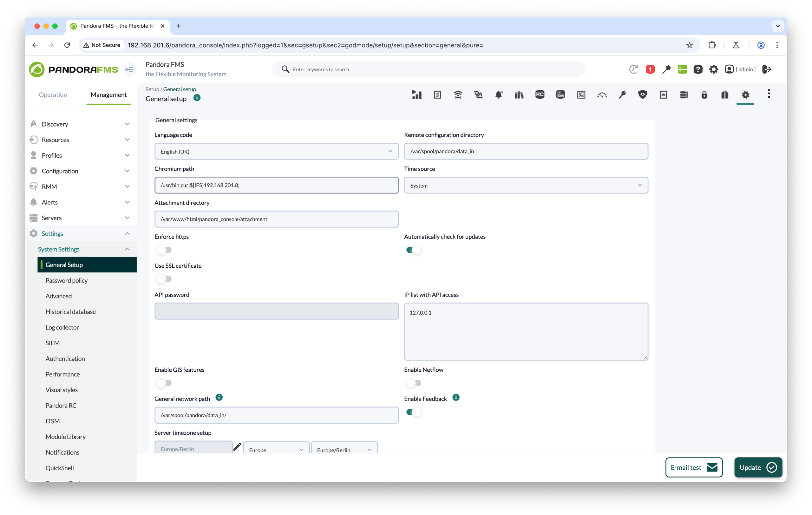Open the help question mark icon
This screenshot has height=515, width=812.
click(698, 69)
